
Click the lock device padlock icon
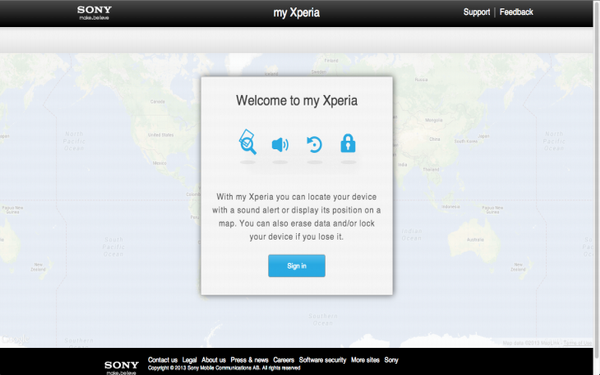click(x=348, y=143)
